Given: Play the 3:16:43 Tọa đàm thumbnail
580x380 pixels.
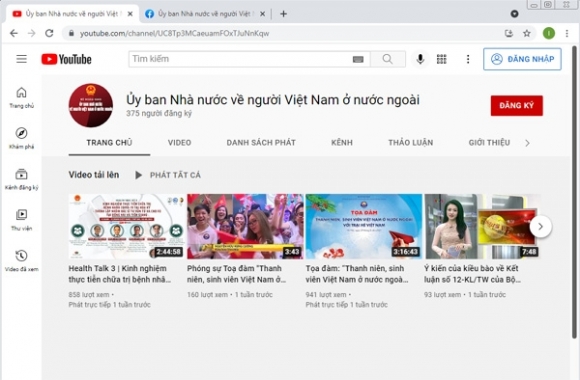Looking at the screenshot, I should pyautogui.click(x=364, y=226).
